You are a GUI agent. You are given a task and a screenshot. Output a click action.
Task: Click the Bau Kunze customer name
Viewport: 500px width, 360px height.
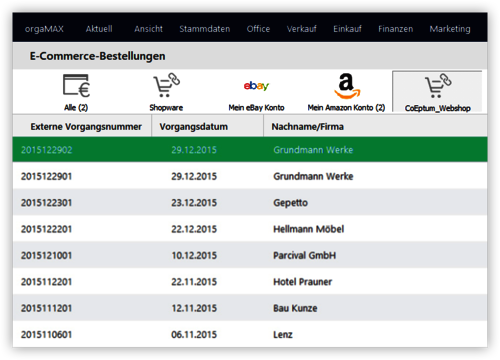295,308
